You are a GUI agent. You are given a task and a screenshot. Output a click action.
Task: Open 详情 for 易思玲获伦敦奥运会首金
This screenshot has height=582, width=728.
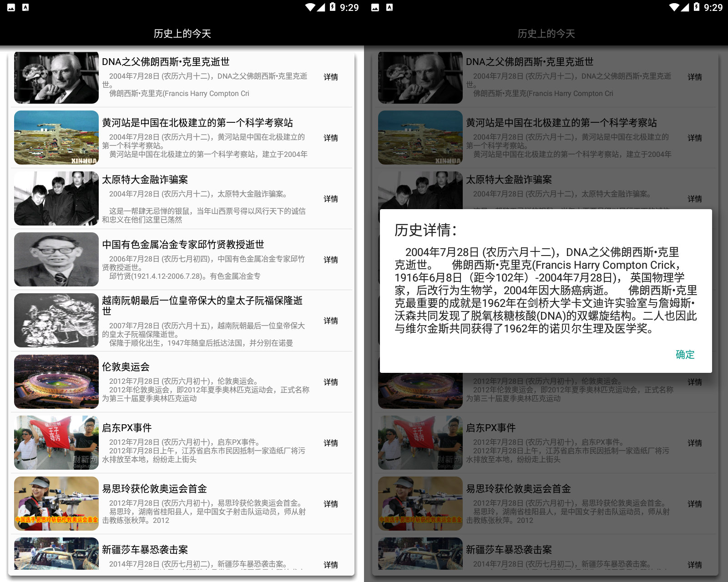[330, 504]
